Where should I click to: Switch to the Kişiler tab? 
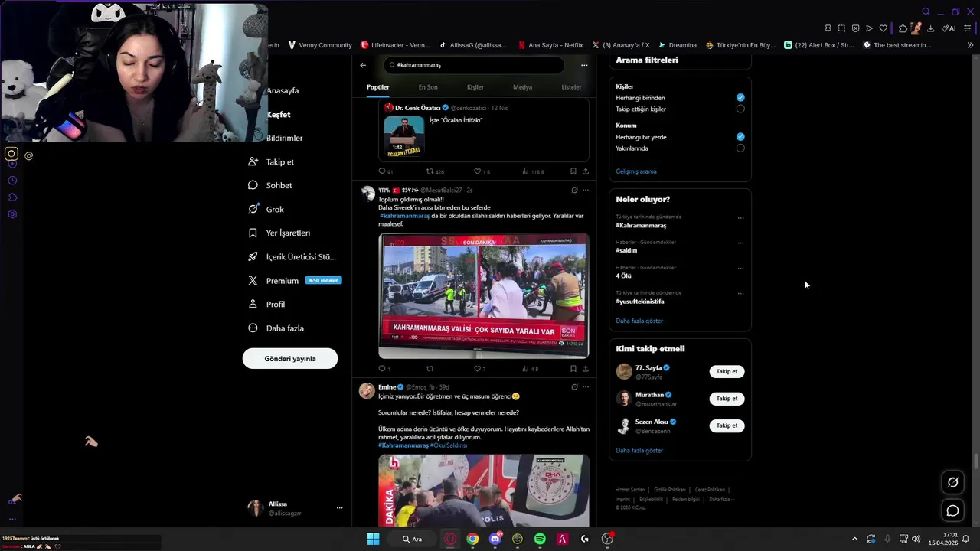475,87
